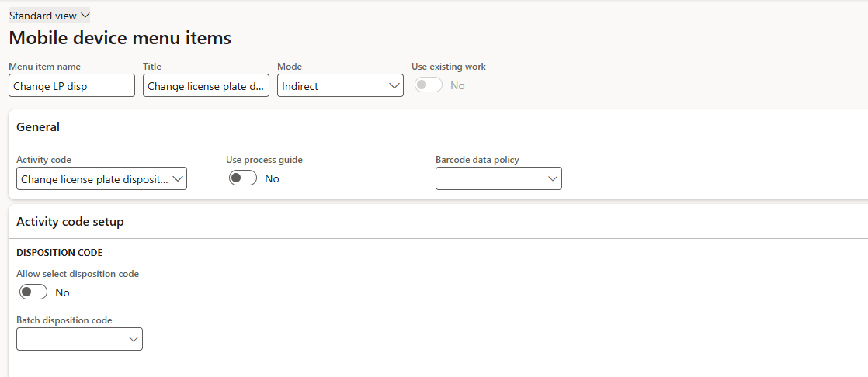Toggle the Use existing work switch

coord(429,85)
